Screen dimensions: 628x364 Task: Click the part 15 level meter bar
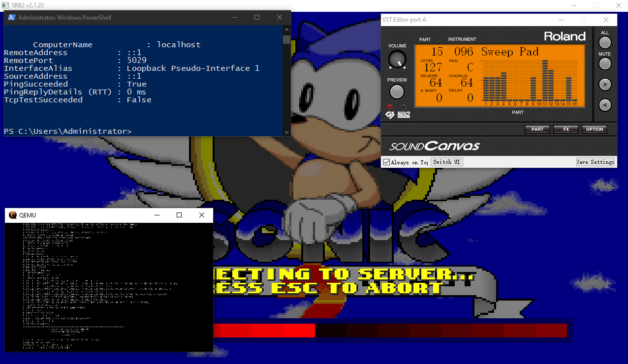568,89
